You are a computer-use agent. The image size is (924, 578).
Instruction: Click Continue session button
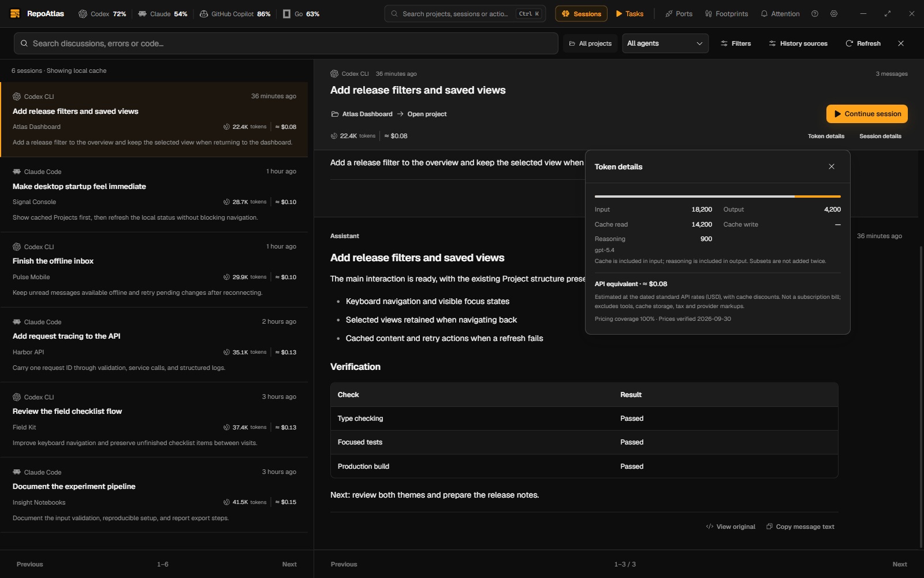click(867, 114)
